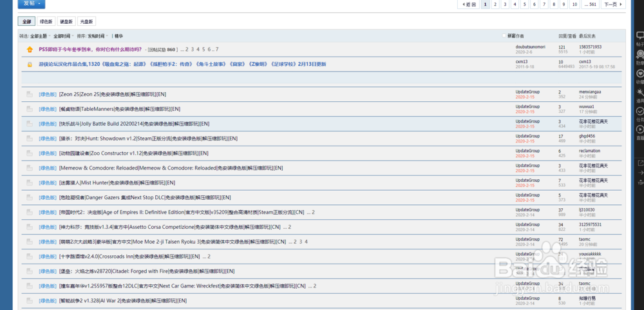Viewport: 644px width, 310px height.
Task: Open the 游侠论坛汉化作品合集 thread
Action: (182, 64)
